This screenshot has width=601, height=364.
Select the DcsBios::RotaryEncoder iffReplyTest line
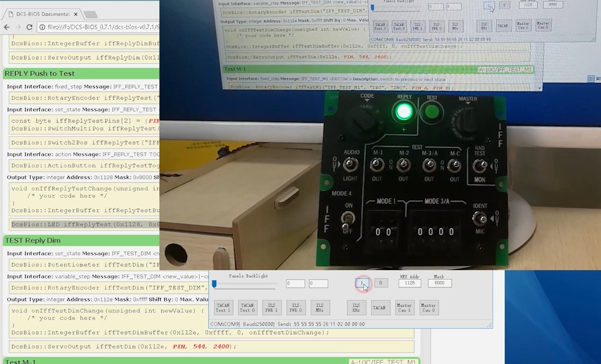[84, 98]
